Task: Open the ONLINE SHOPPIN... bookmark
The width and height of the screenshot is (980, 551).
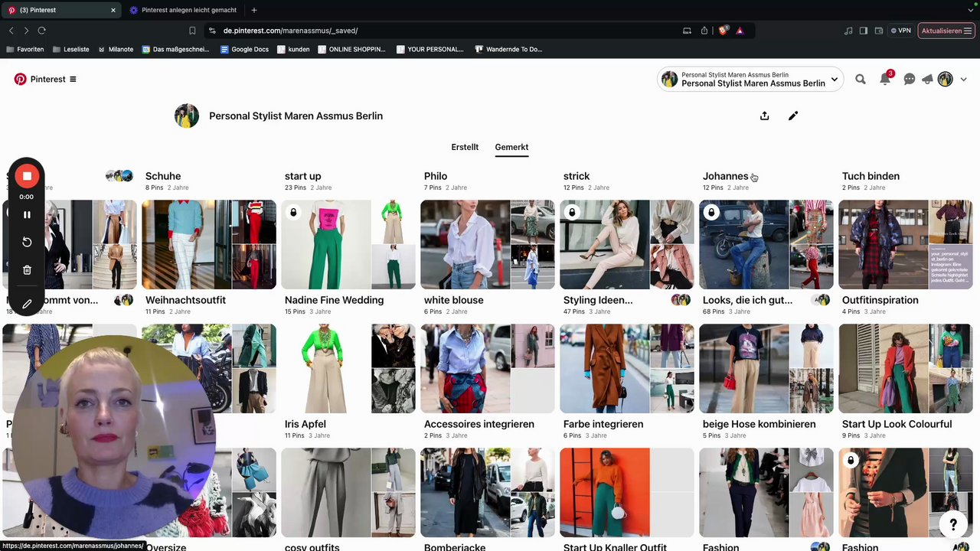Action: (x=351, y=49)
